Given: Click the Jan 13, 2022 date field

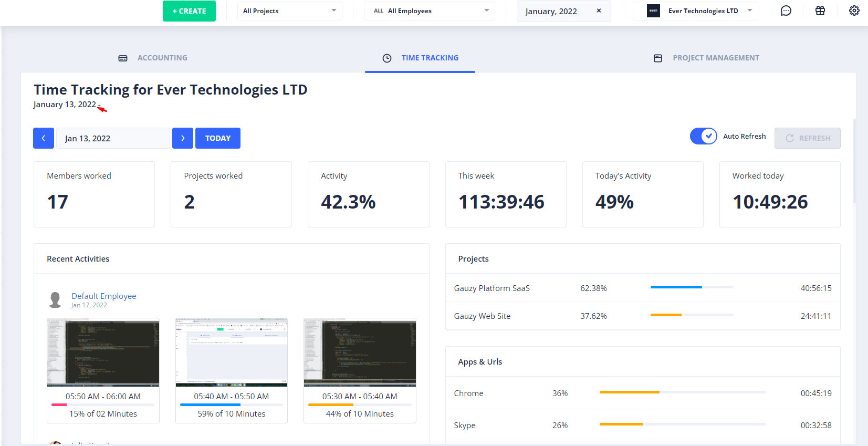Looking at the screenshot, I should coord(113,138).
